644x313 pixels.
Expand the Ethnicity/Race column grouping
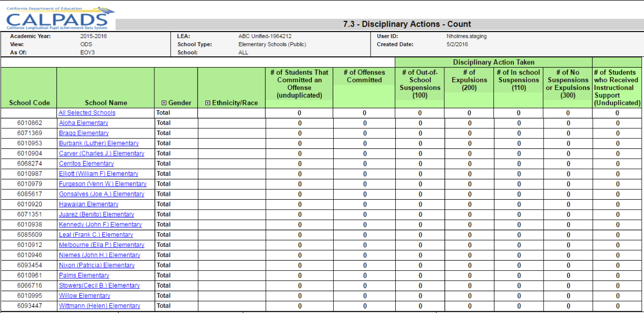coord(208,103)
